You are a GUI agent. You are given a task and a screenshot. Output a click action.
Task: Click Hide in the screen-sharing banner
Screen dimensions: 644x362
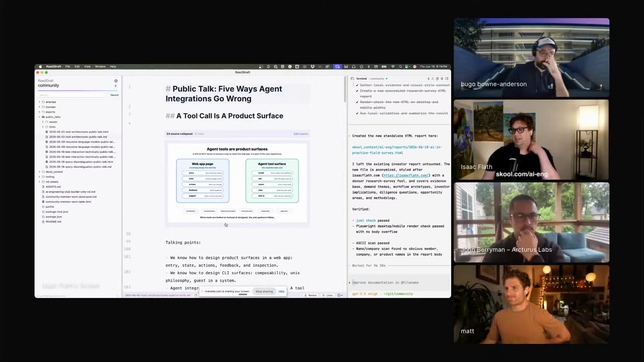pos(281,292)
